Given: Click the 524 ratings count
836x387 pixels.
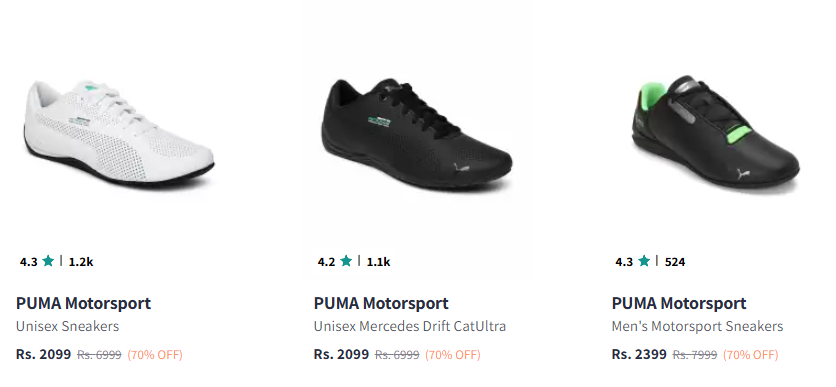Looking at the screenshot, I should click(x=675, y=262).
